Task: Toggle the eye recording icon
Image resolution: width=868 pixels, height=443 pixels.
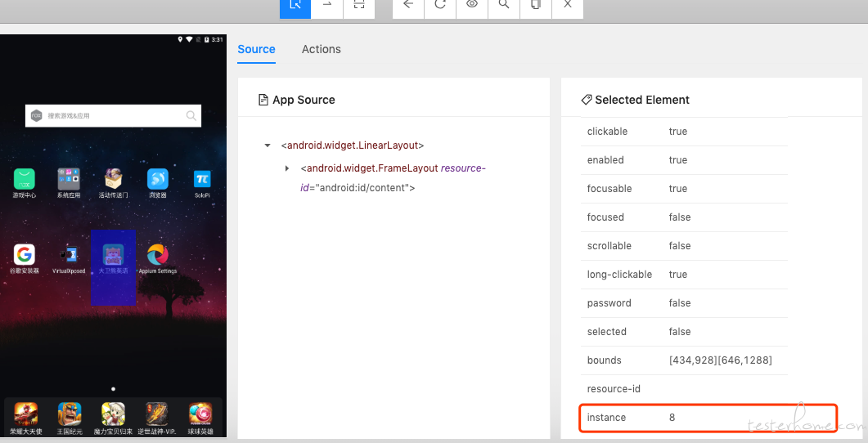Action: point(472,6)
